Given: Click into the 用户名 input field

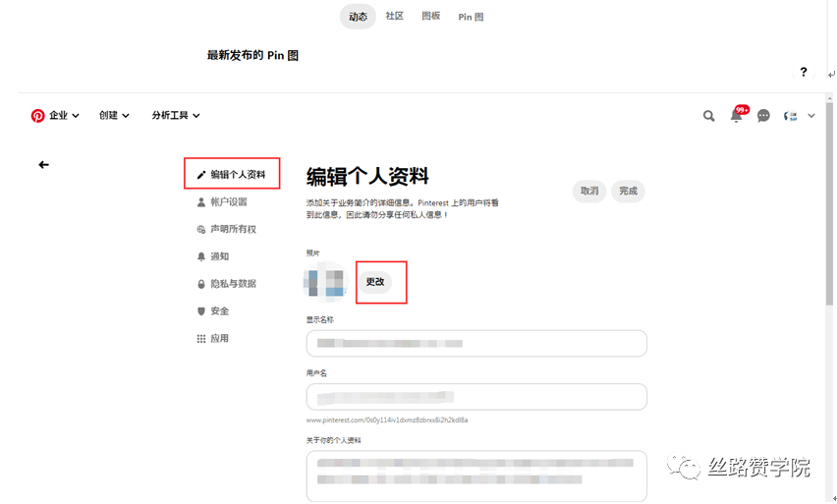Looking at the screenshot, I should (x=476, y=397).
